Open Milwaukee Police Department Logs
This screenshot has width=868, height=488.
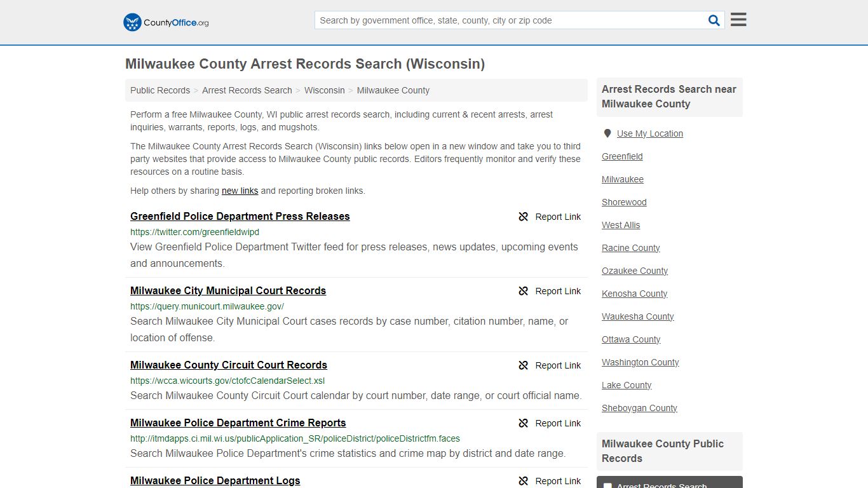coord(215,480)
